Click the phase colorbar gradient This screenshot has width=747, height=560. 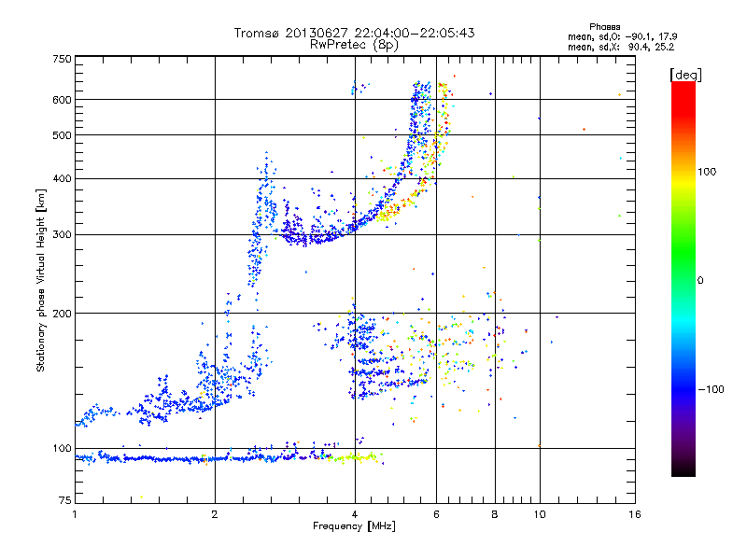click(684, 278)
